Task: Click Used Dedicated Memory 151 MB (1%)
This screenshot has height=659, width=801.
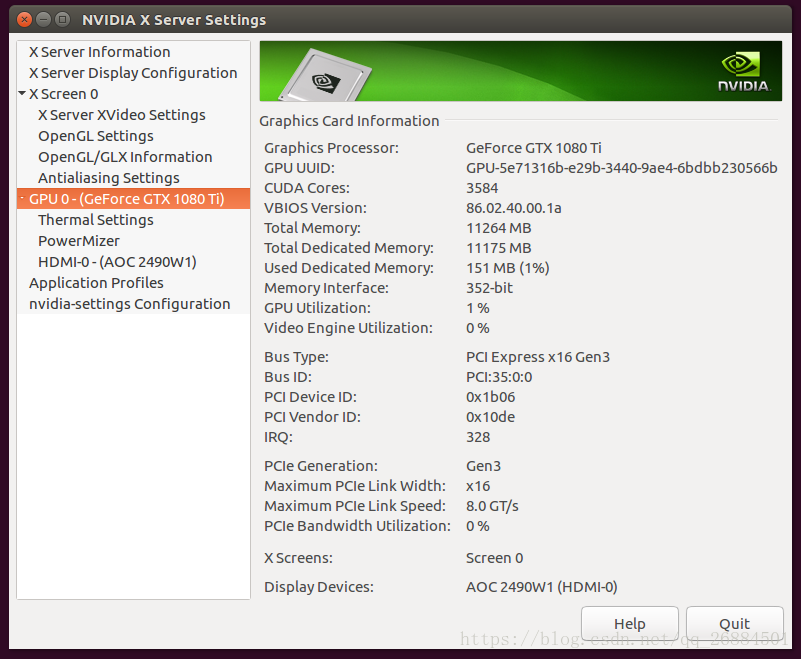Action: (x=507, y=268)
